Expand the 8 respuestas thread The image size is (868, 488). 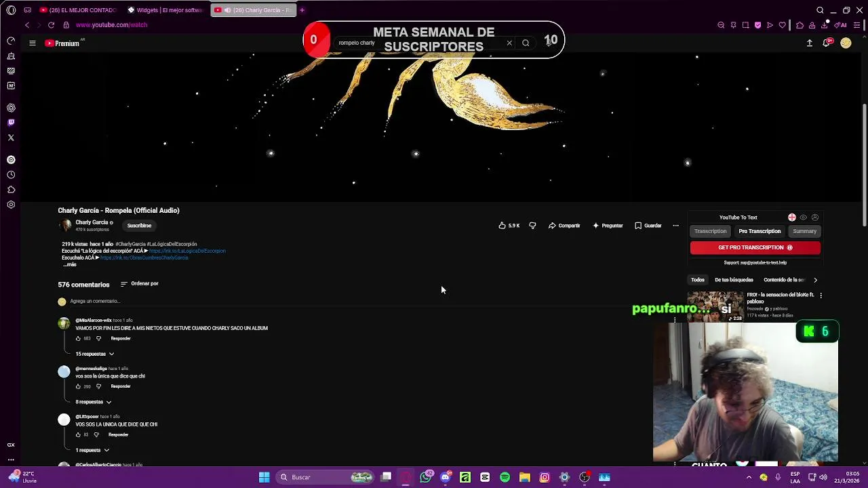click(x=93, y=402)
